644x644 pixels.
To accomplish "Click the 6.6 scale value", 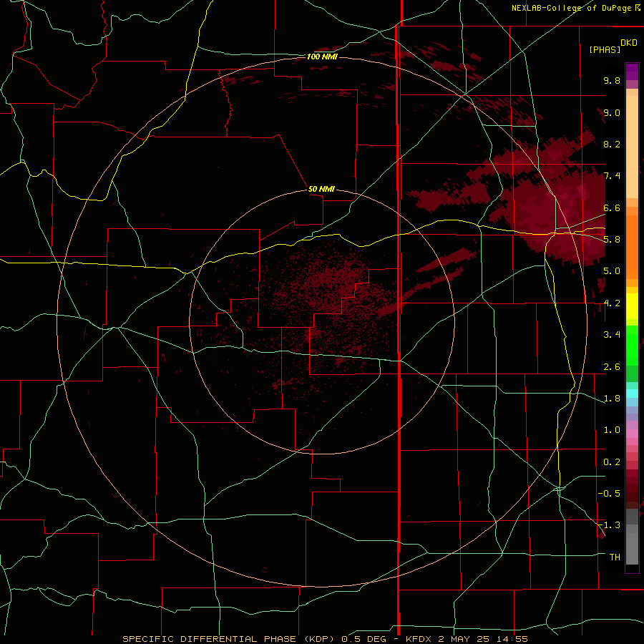I will pyautogui.click(x=612, y=208).
